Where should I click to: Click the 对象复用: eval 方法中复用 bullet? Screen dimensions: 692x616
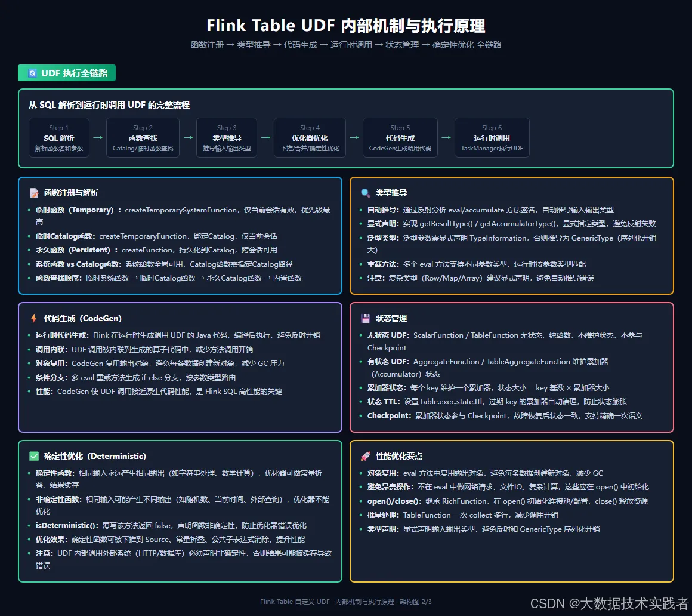click(x=485, y=473)
